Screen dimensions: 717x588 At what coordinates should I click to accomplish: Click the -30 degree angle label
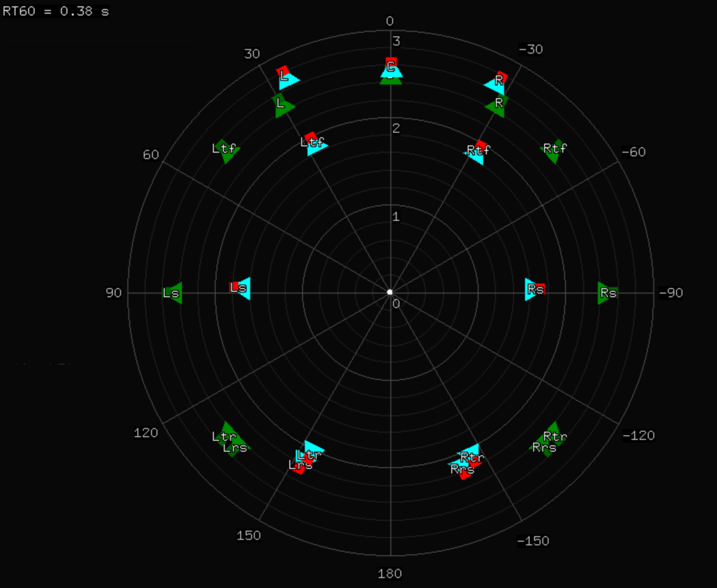[531, 50]
